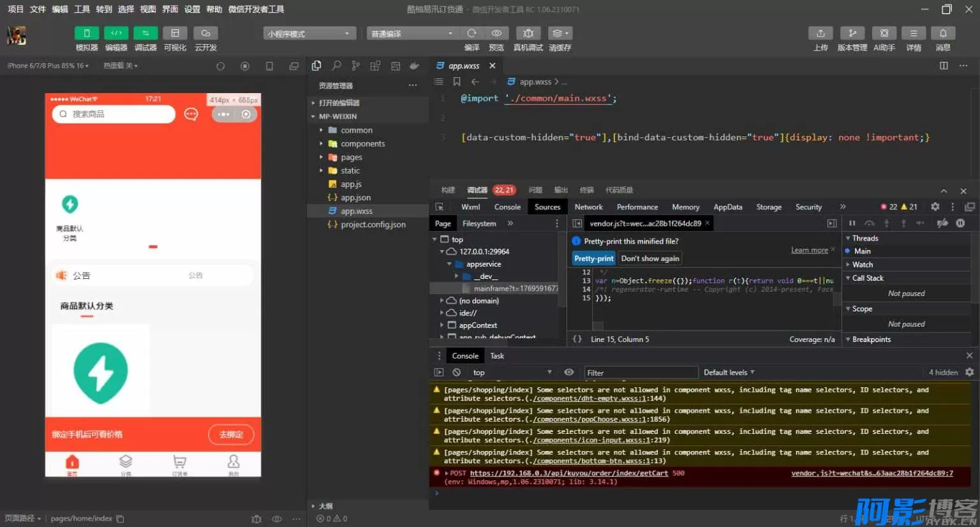
Task: Toggle the Debugger panel button
Action: (145, 33)
